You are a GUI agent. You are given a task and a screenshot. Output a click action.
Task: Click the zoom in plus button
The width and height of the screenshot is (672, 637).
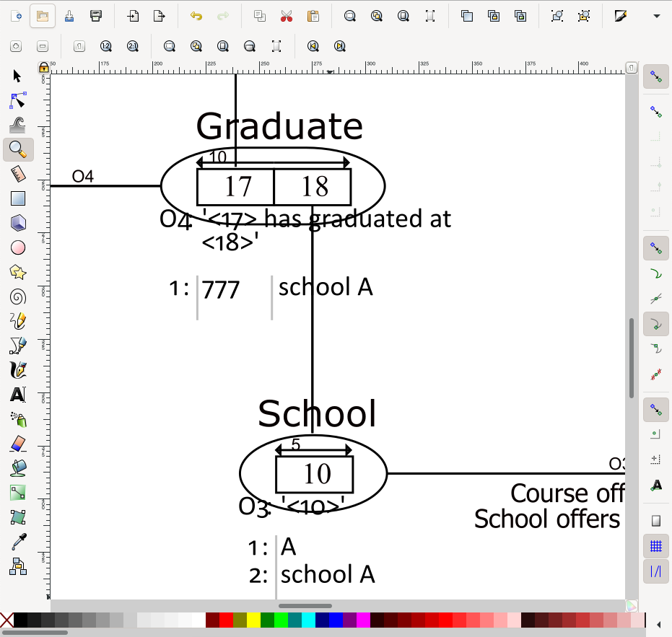[x=16, y=46]
